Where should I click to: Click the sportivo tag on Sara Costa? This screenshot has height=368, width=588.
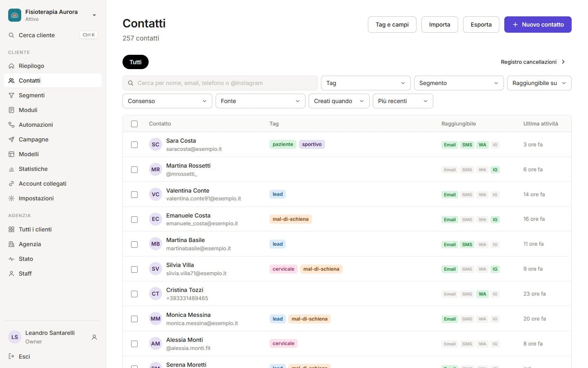tap(312, 144)
